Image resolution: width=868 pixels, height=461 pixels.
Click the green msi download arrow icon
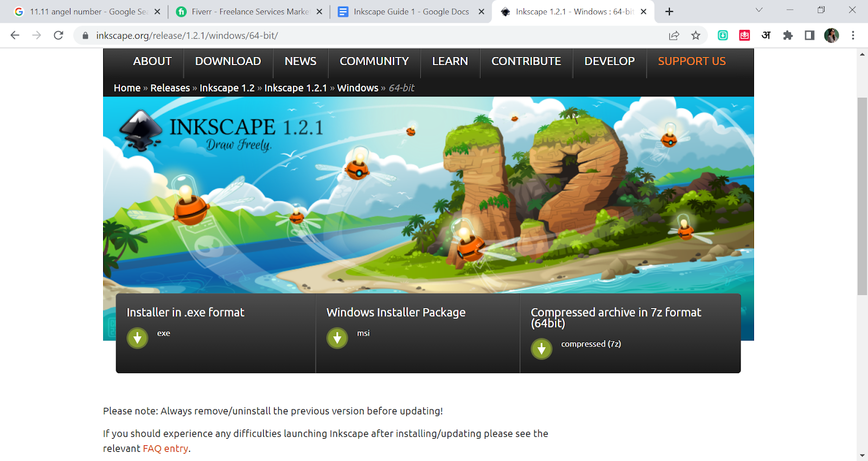[337, 338]
